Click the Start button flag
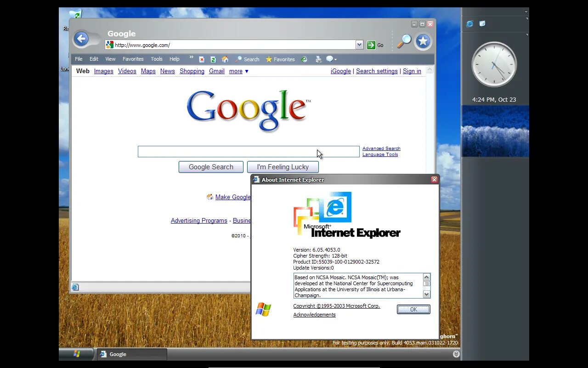This screenshot has width=588, height=368. click(77, 354)
